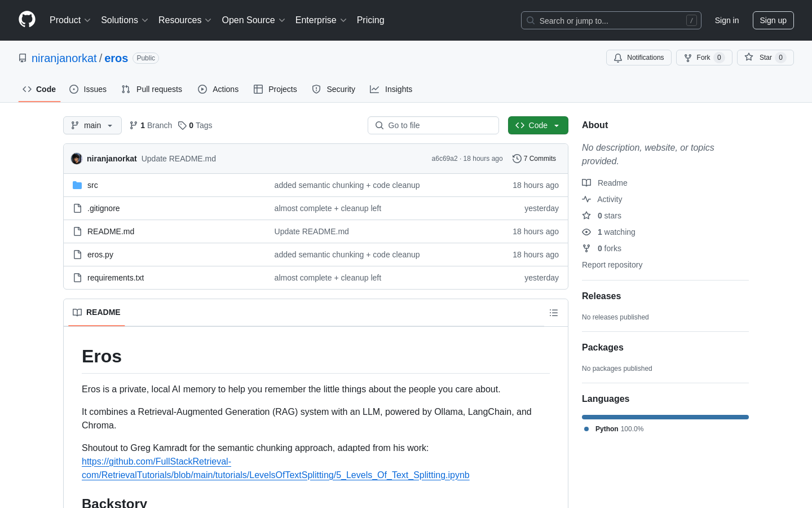812x508 pixels.
Task: Open the main branch selector dropdown
Action: [92, 125]
